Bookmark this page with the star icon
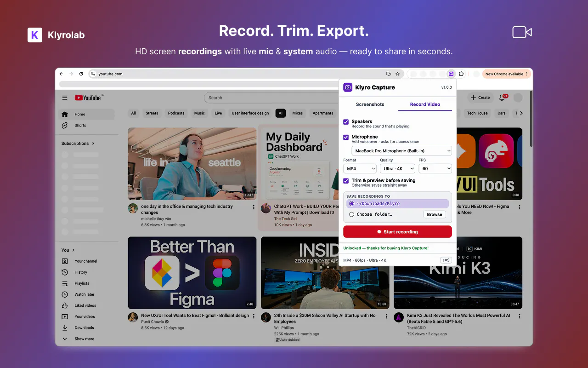 coord(397,74)
